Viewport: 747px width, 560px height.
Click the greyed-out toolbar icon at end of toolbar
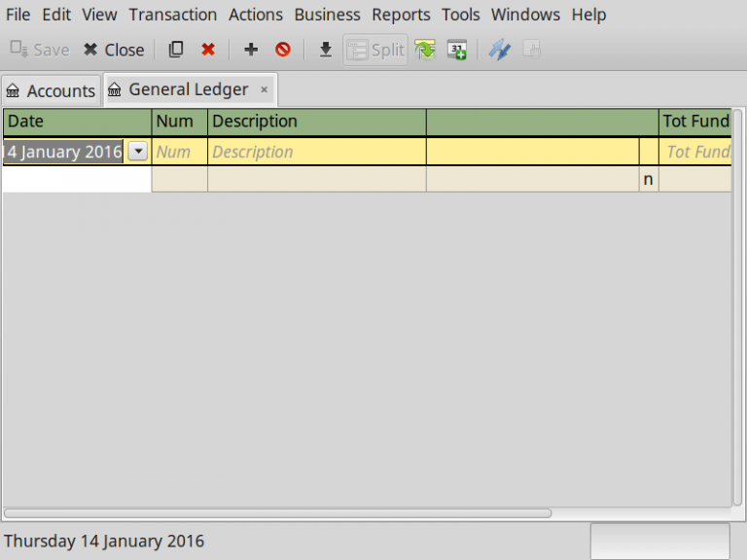coord(532,50)
